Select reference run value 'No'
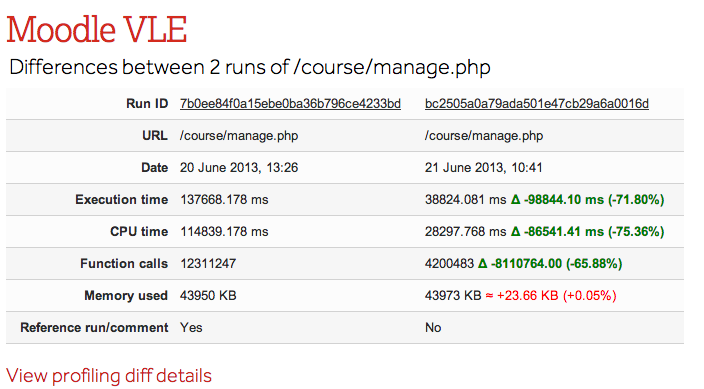The height and width of the screenshot is (389, 704). 433,327
